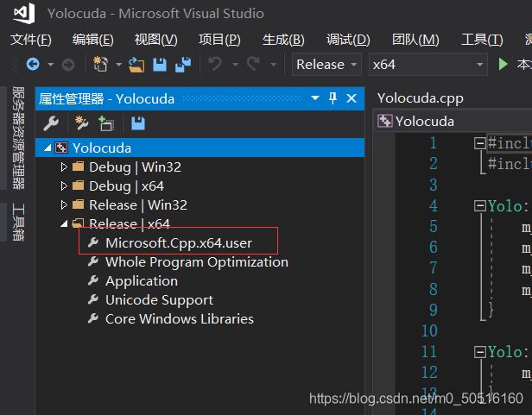The image size is (532, 415).
Task: Open the 项目(P) menu
Action: click(x=219, y=40)
